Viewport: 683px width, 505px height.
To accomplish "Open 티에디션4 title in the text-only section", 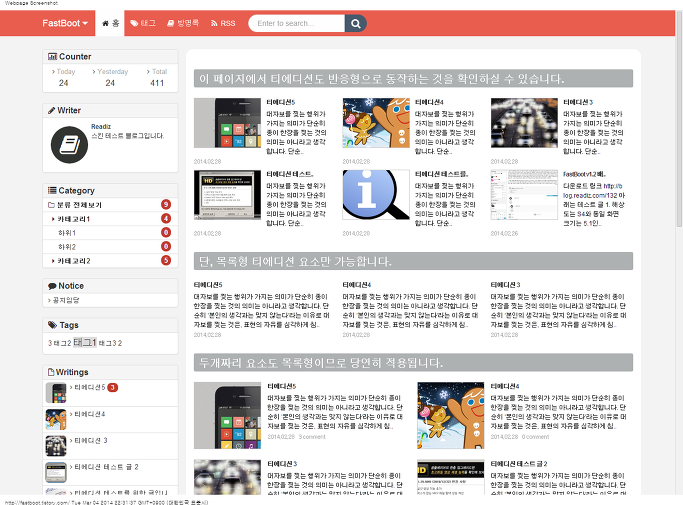I will coord(357,285).
